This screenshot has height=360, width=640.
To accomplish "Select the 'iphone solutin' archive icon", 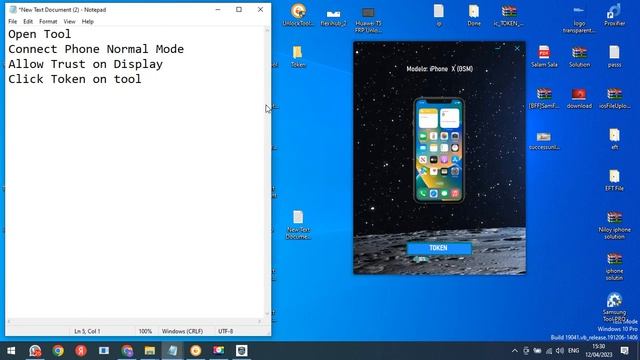I will (614, 266).
